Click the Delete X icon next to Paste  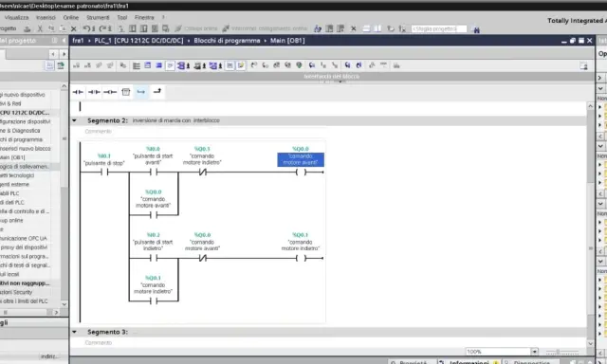pos(74,29)
